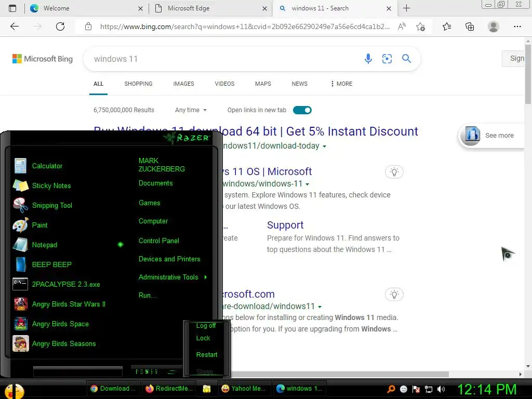Open the tab actions menu icon
This screenshot has width=532, height=399.
point(12,8)
